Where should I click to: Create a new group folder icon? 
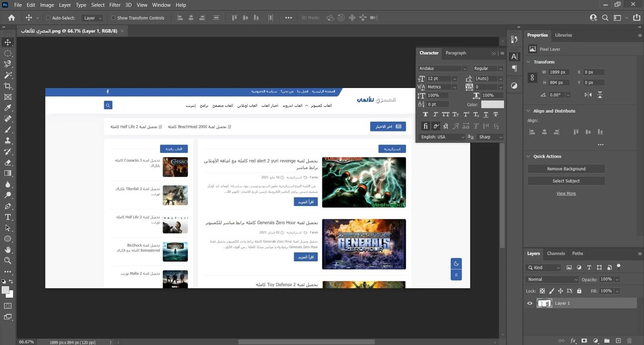607,341
